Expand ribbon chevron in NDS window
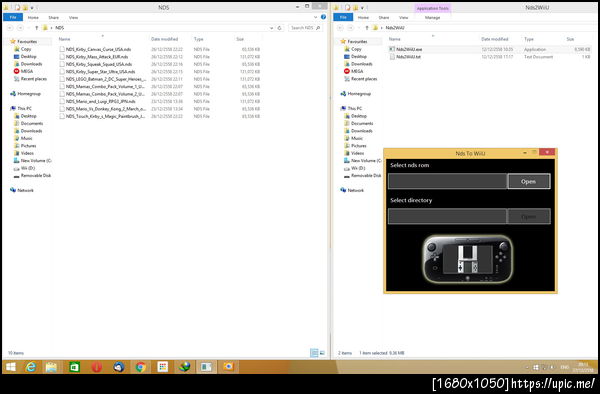 pyautogui.click(x=315, y=17)
